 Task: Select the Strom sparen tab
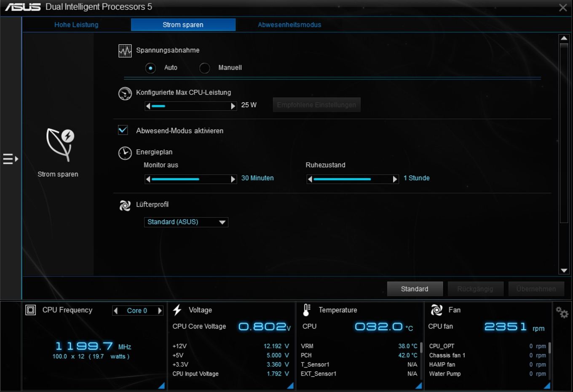[x=183, y=25]
